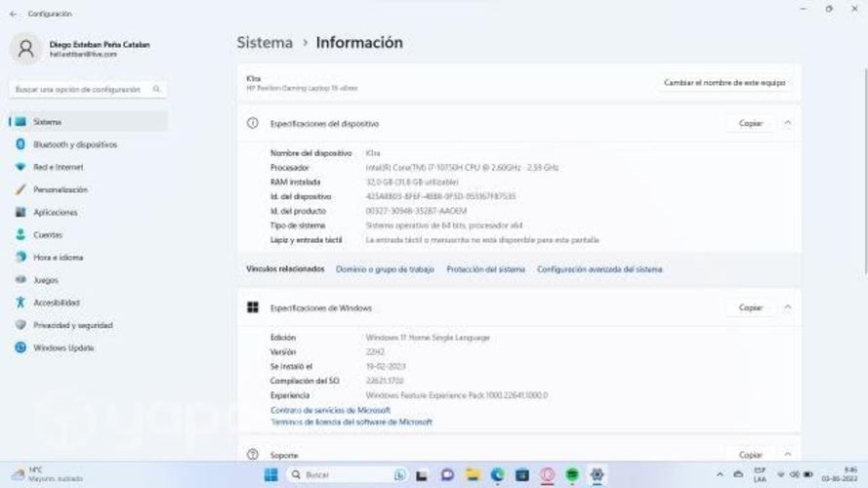The height and width of the screenshot is (488, 868).
Task: Show hidden system tray icons
Action: [x=720, y=474]
